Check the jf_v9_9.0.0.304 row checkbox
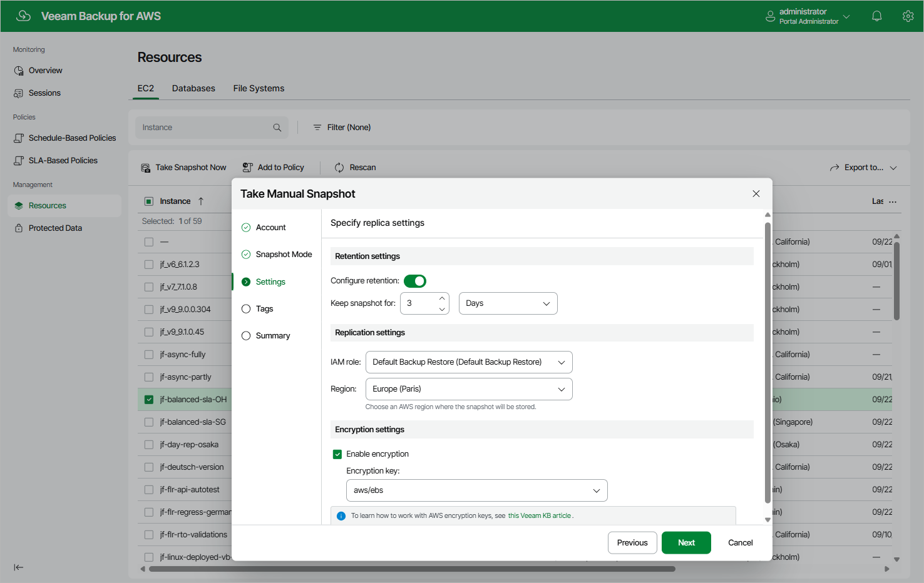The width and height of the screenshot is (924, 583). [x=149, y=310]
